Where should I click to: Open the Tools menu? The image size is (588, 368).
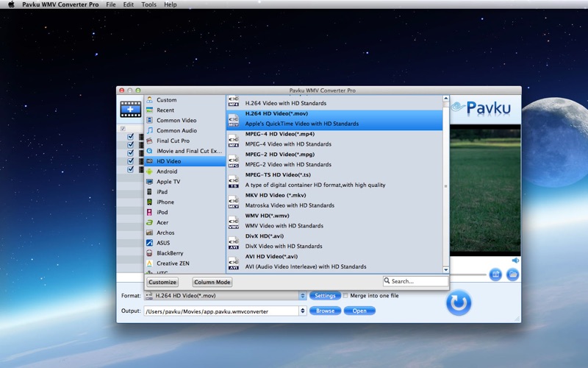(149, 4)
